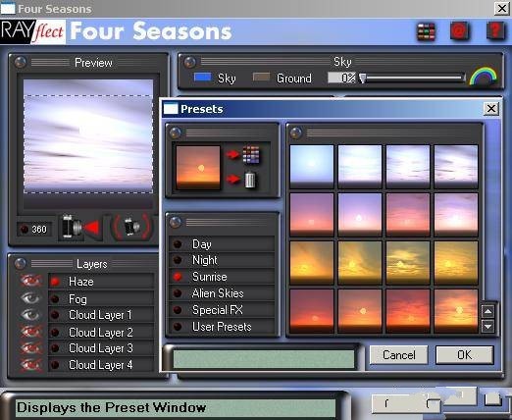Select fourth preset in top row
The width and height of the screenshot is (512, 420).
[x=456, y=167]
